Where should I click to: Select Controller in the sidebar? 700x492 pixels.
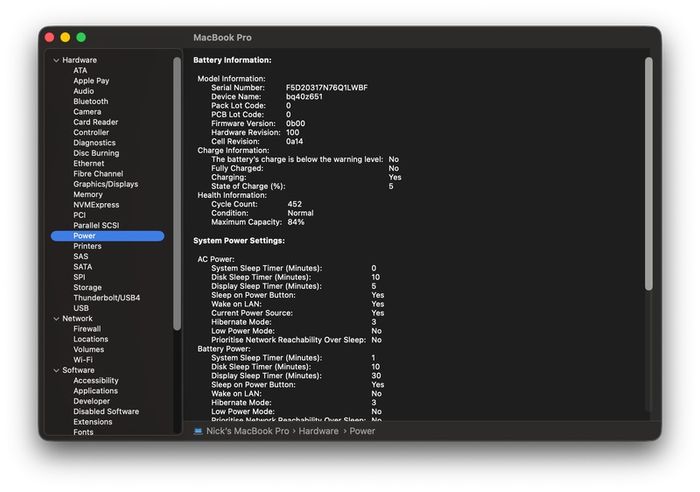point(91,132)
